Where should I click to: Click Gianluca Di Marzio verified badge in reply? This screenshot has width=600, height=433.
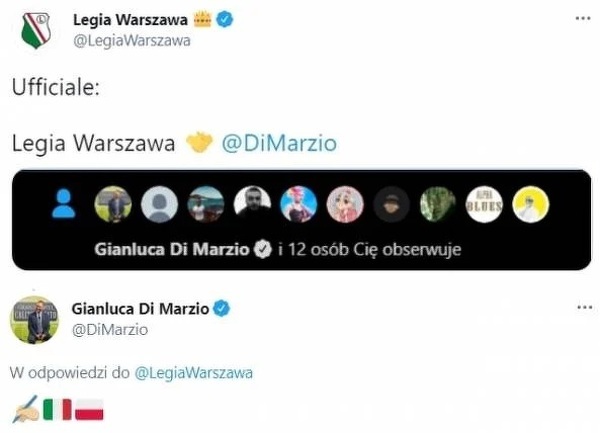pos(222,308)
